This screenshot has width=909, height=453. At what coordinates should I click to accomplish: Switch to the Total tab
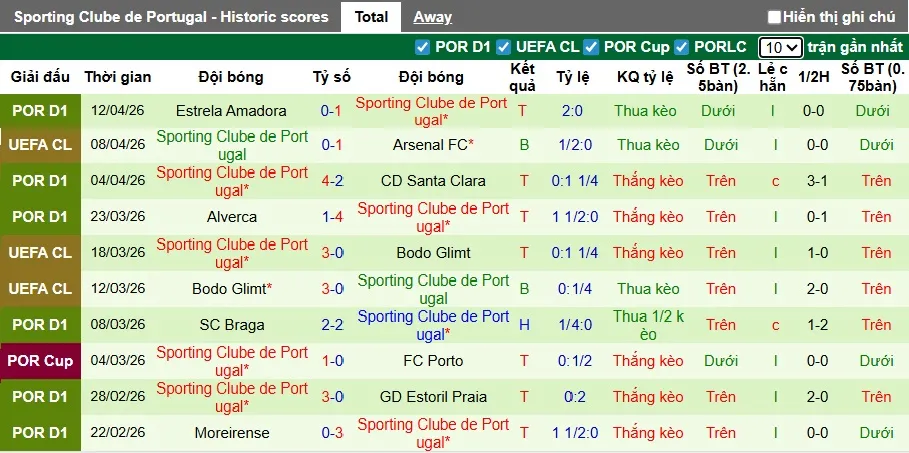[x=371, y=17]
